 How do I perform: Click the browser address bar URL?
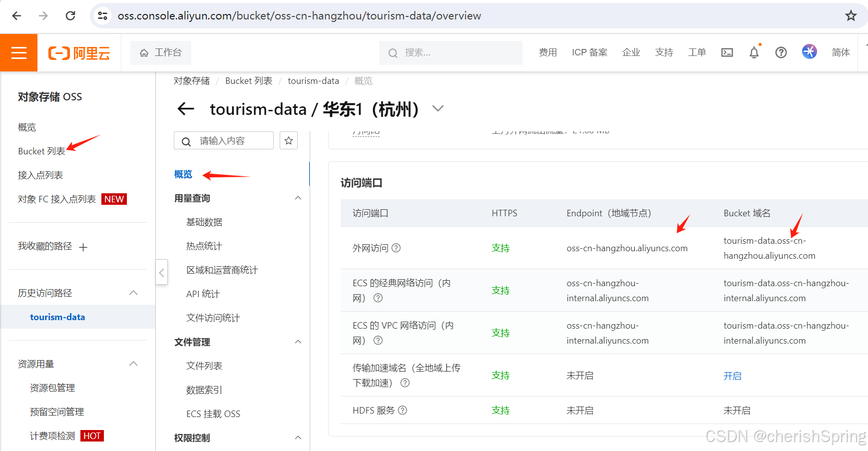coord(299,16)
